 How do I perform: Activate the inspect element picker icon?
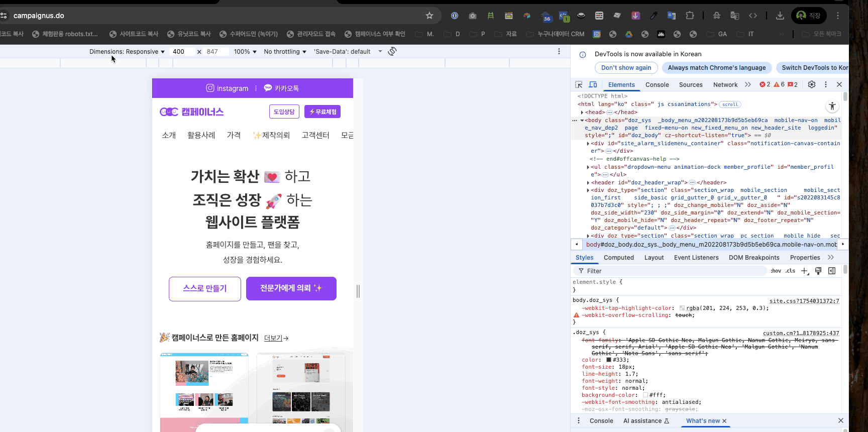(579, 85)
